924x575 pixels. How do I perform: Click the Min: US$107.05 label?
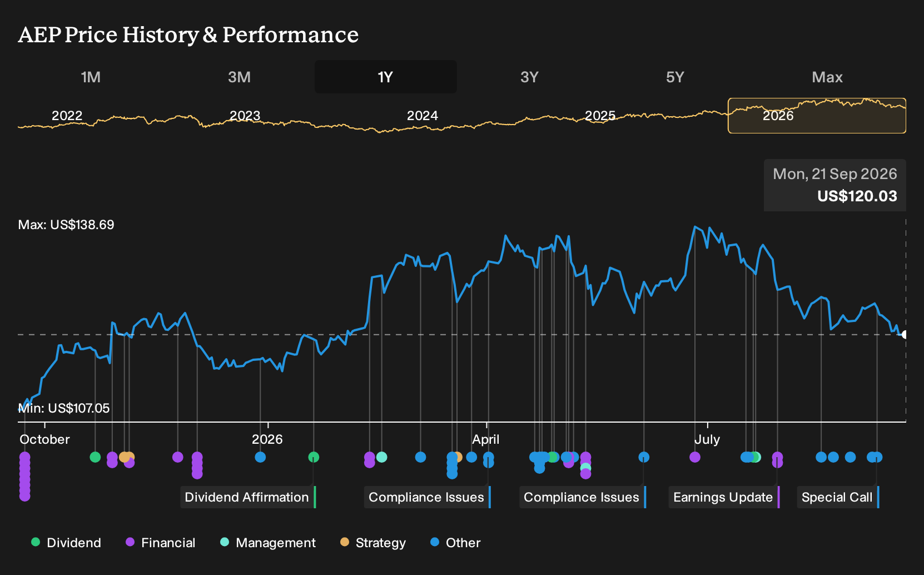point(64,408)
